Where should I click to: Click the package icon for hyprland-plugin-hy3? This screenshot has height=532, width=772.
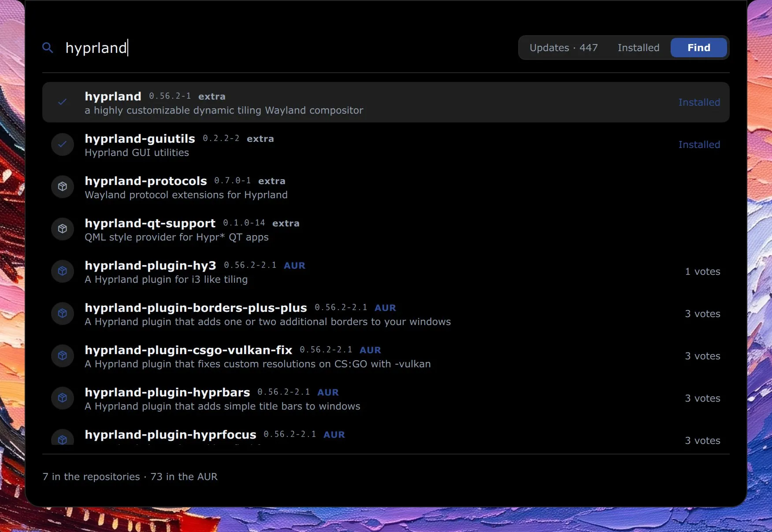click(x=63, y=271)
